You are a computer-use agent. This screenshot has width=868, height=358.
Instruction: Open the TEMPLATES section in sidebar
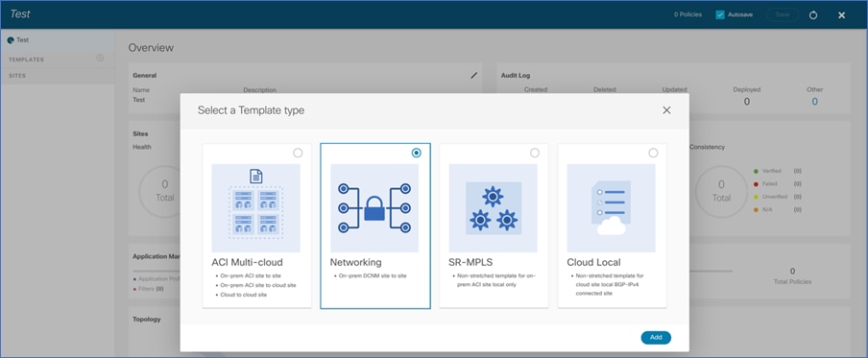[x=58, y=60]
